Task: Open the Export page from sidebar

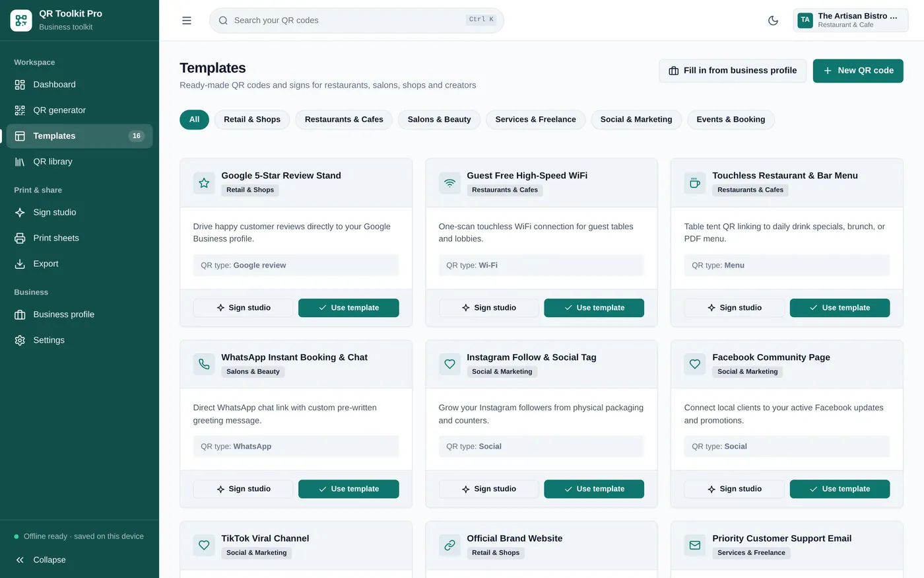Action: click(x=79, y=264)
